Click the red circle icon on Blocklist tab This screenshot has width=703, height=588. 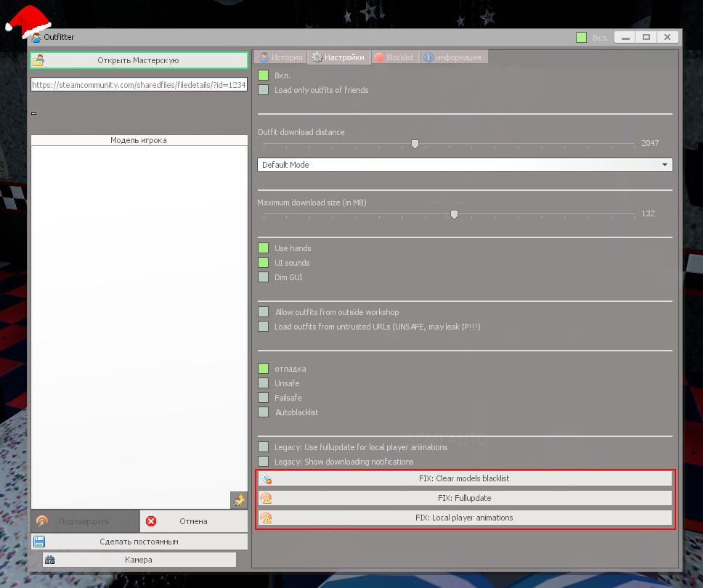[x=379, y=57]
